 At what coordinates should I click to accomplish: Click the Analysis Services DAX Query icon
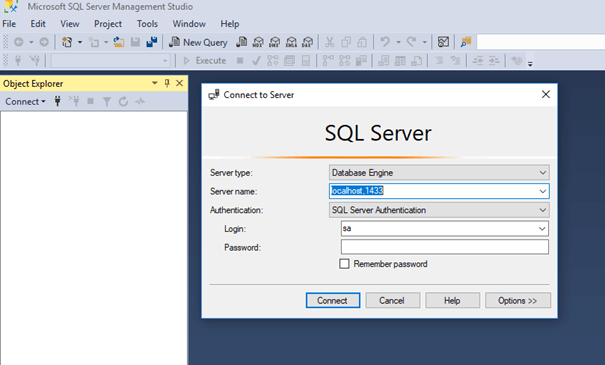(x=308, y=42)
